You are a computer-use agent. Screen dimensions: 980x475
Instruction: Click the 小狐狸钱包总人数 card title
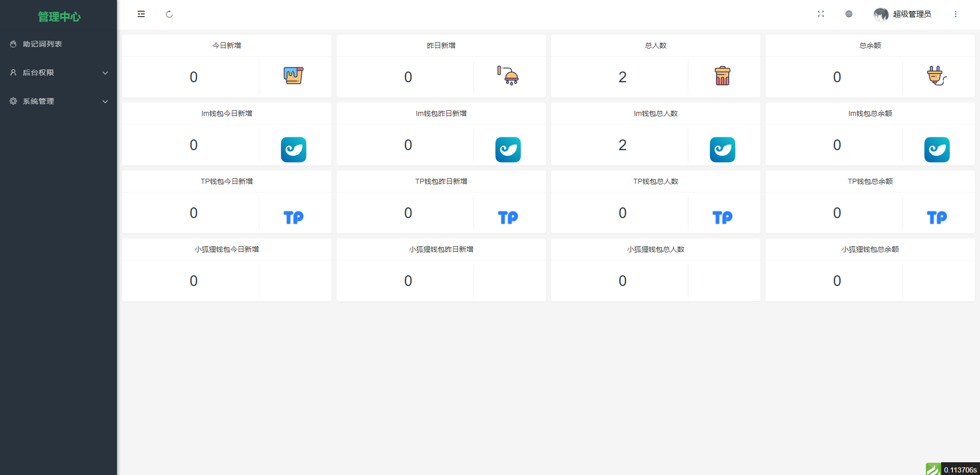coord(656,249)
